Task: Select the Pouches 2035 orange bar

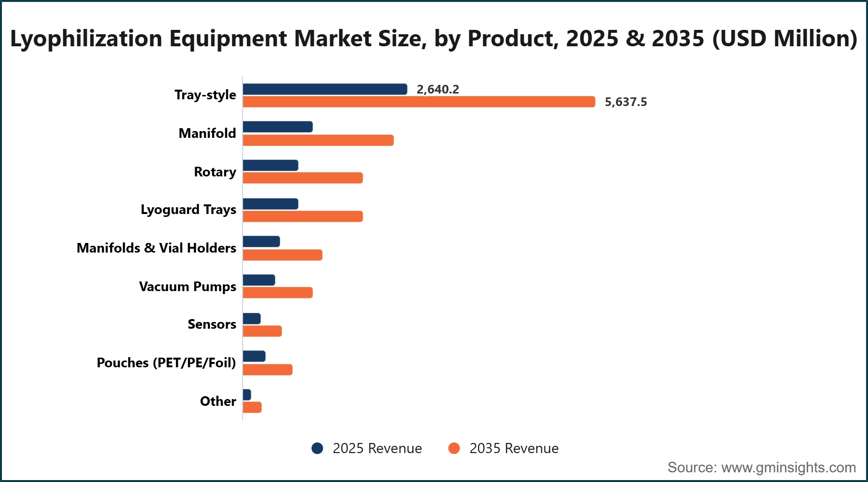Action: click(x=268, y=370)
